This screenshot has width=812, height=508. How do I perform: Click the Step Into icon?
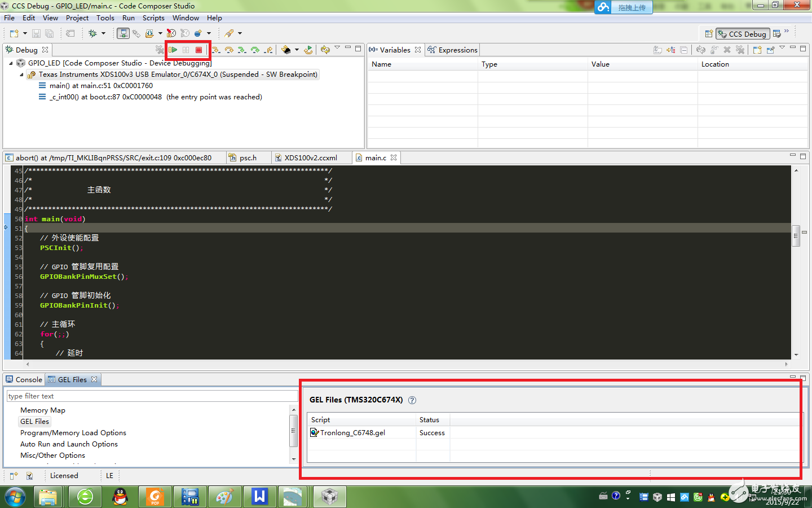[x=216, y=50]
